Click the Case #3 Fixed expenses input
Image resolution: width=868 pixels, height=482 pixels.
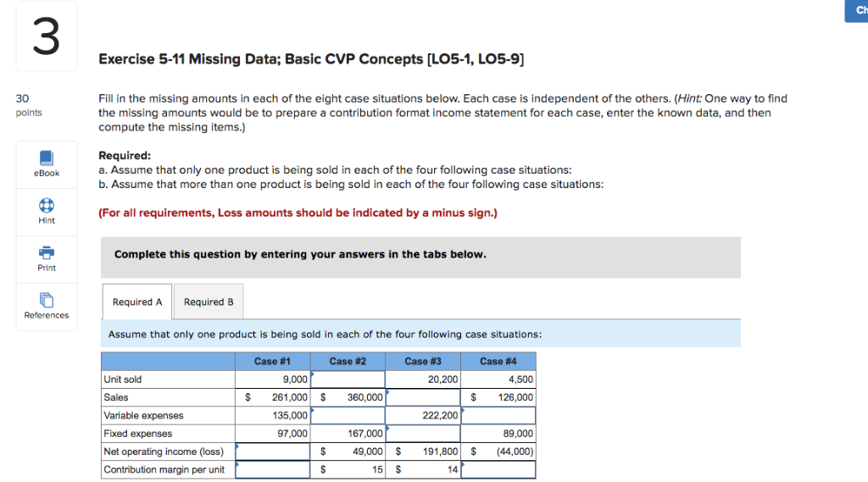coord(424,434)
